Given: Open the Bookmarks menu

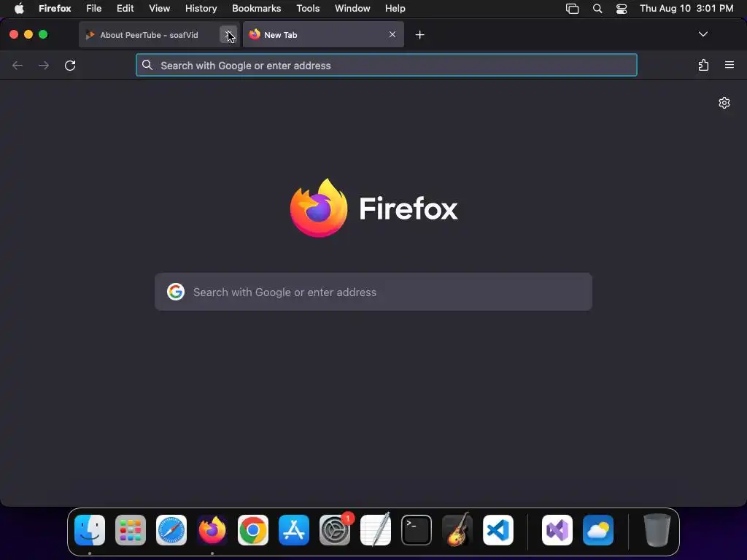Looking at the screenshot, I should point(256,9).
